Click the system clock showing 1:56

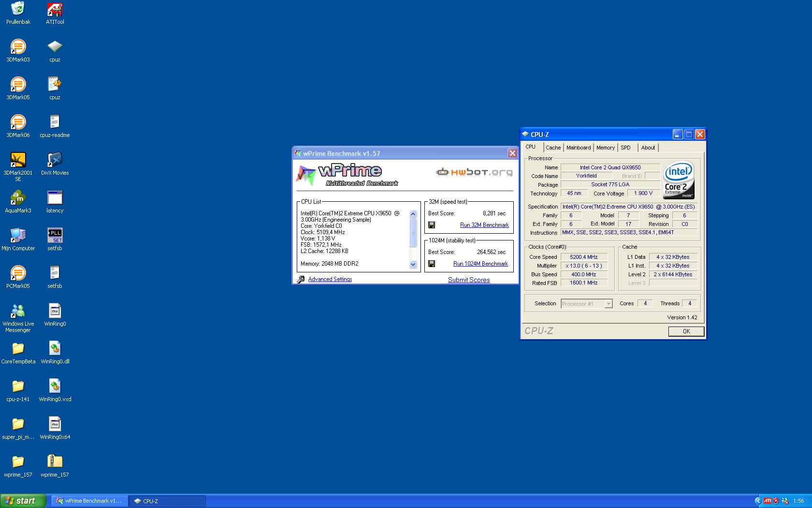click(798, 501)
